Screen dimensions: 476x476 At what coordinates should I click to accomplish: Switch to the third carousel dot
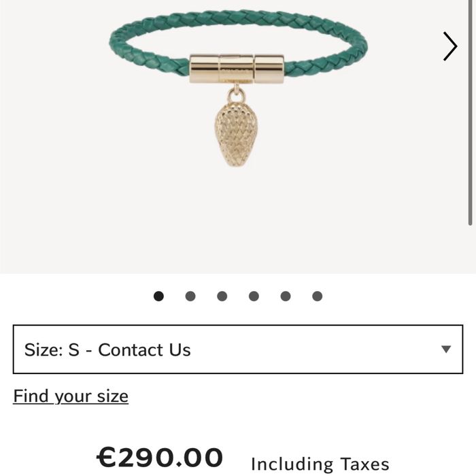coord(222,296)
